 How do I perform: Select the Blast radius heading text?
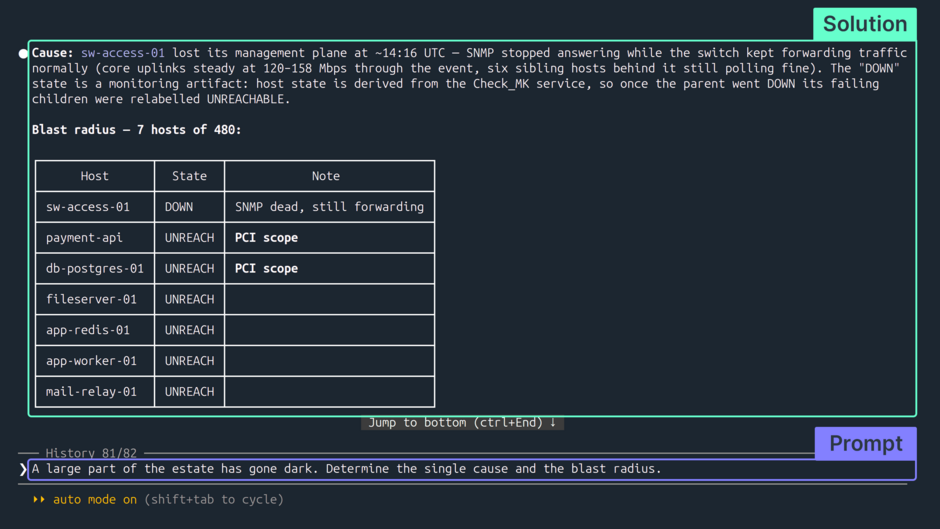(137, 130)
